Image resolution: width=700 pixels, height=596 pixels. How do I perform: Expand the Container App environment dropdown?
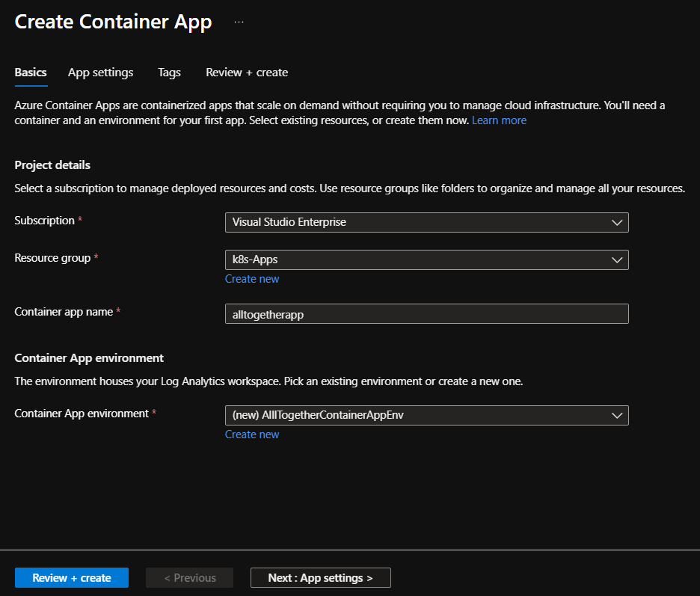click(426, 415)
